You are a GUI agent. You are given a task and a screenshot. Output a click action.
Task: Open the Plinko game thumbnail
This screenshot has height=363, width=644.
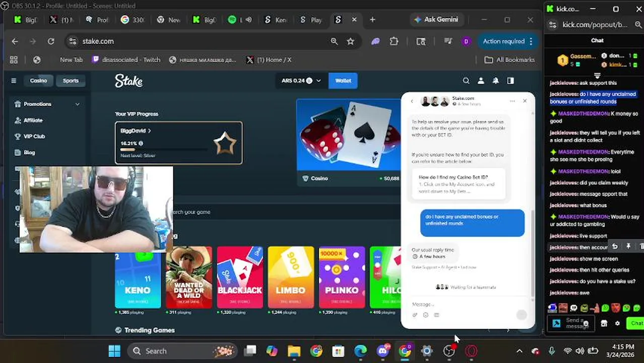342,277
